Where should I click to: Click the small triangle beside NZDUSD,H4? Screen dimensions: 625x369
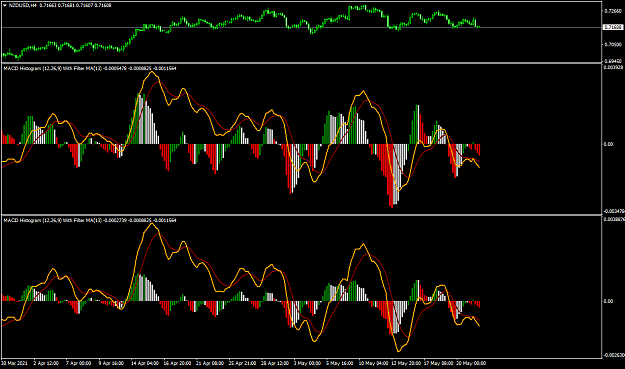click(5, 6)
